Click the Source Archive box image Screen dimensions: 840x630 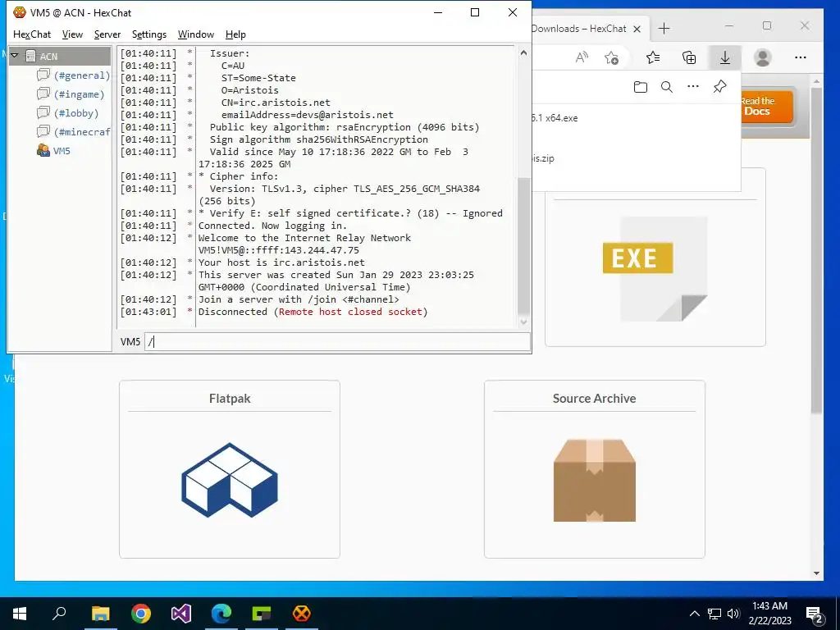coord(594,480)
